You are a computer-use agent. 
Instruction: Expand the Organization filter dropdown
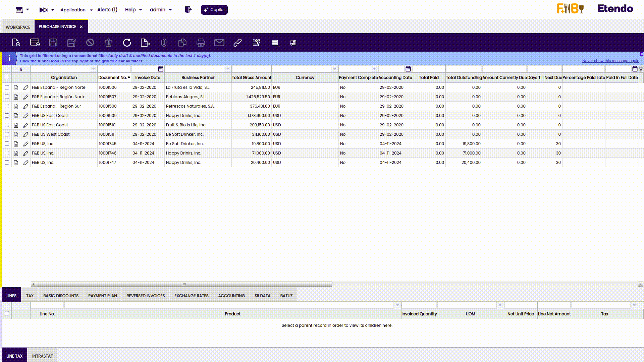point(94,69)
